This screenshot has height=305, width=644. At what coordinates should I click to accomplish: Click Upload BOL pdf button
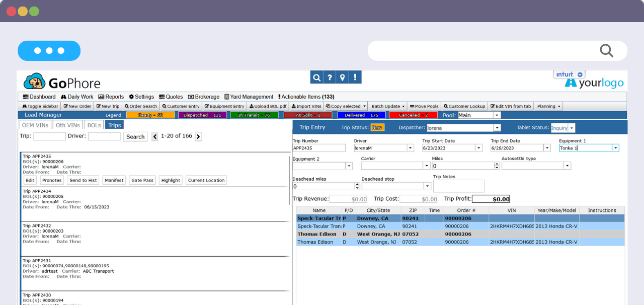click(x=268, y=106)
